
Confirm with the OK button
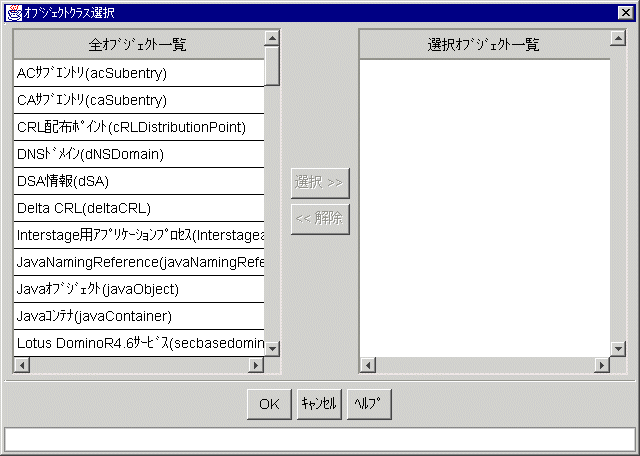tap(269, 404)
